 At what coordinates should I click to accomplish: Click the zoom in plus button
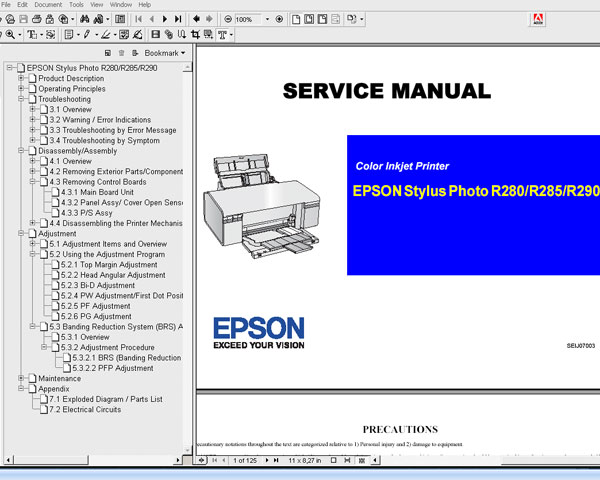point(279,19)
